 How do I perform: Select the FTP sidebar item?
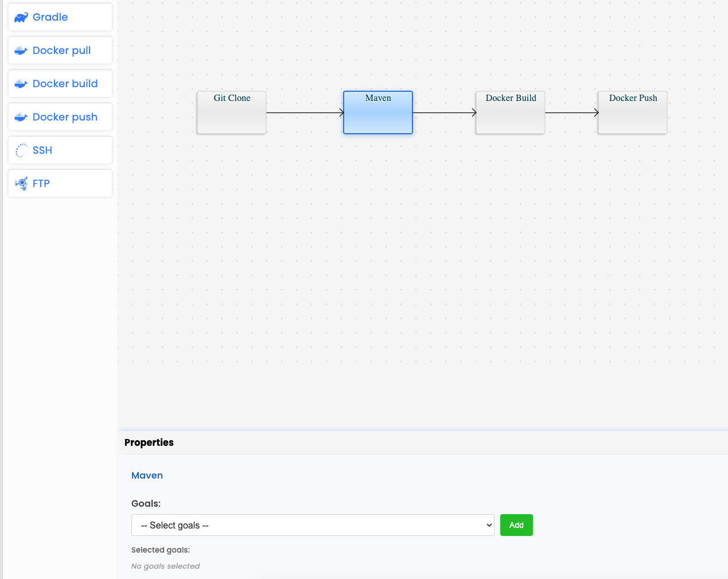point(60,183)
